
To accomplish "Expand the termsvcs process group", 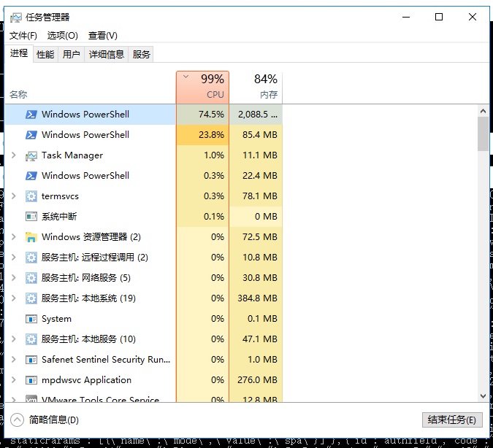I will point(14,196).
